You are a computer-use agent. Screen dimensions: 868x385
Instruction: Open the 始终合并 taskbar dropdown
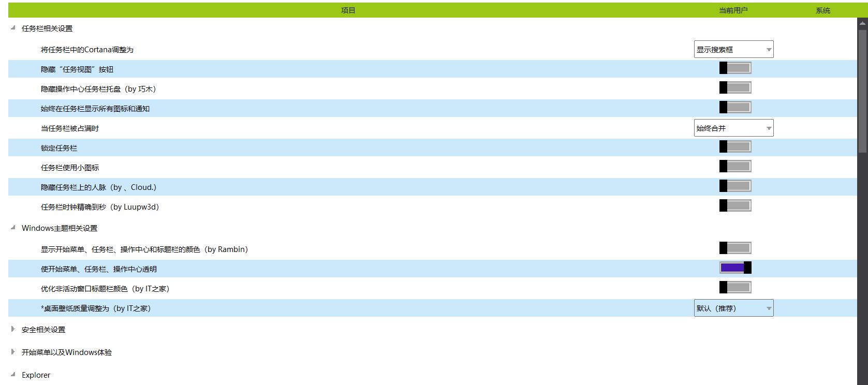[733, 128]
